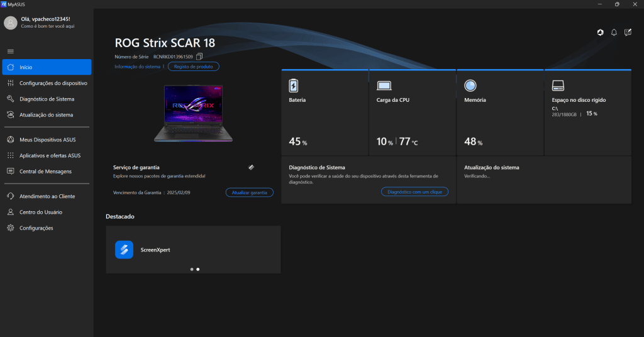Image resolution: width=644 pixels, height=337 pixels.
Task: Click the Central de Mensagens icon
Action: click(11, 171)
